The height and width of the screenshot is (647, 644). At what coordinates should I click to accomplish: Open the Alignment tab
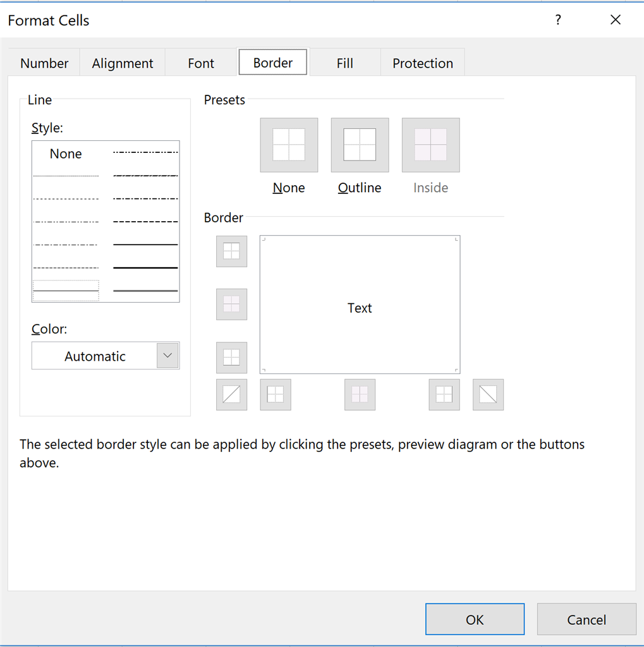click(123, 63)
